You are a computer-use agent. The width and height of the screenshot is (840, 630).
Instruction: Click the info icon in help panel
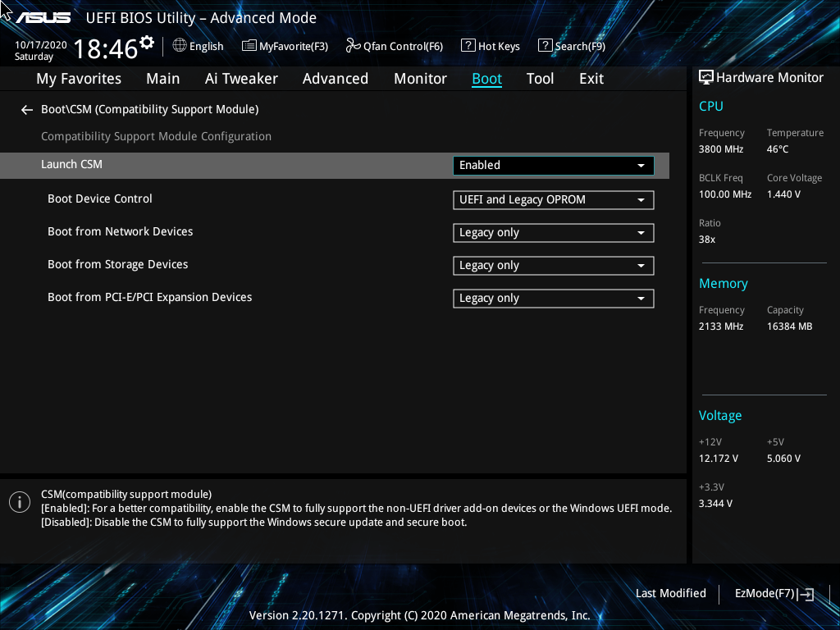coord(20,502)
